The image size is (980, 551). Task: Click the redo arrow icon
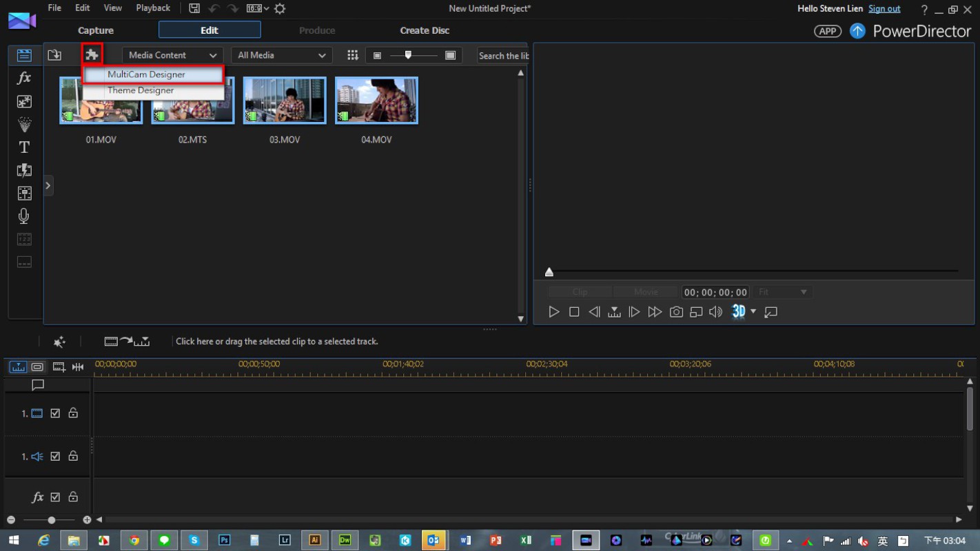(233, 8)
